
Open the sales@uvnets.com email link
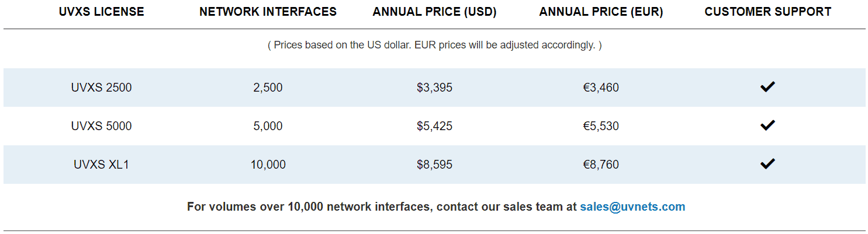pyautogui.click(x=632, y=207)
